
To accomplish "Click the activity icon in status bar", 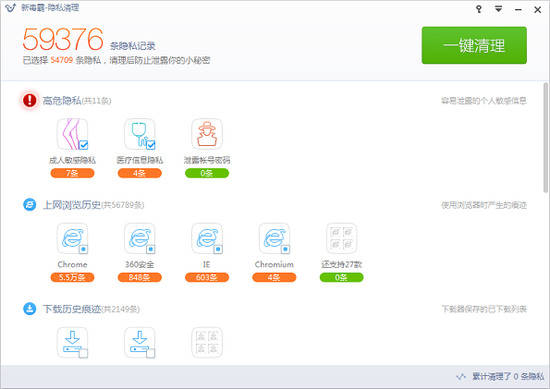I will tap(461, 377).
